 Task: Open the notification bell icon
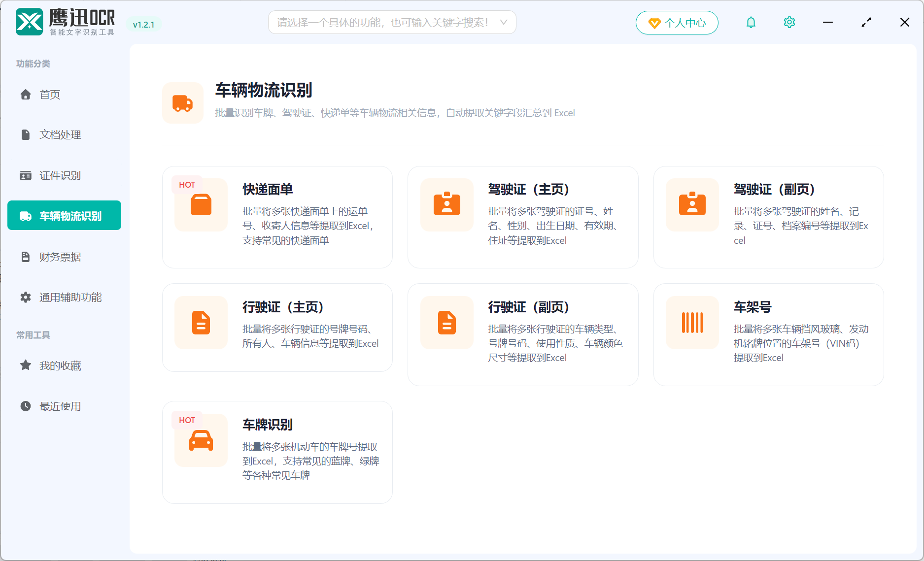click(751, 23)
